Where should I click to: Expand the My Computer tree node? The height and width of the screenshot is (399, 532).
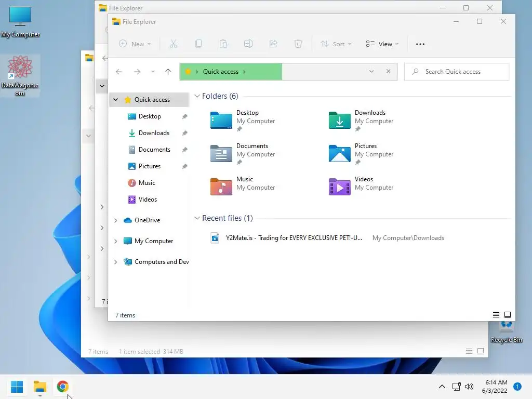click(x=116, y=241)
